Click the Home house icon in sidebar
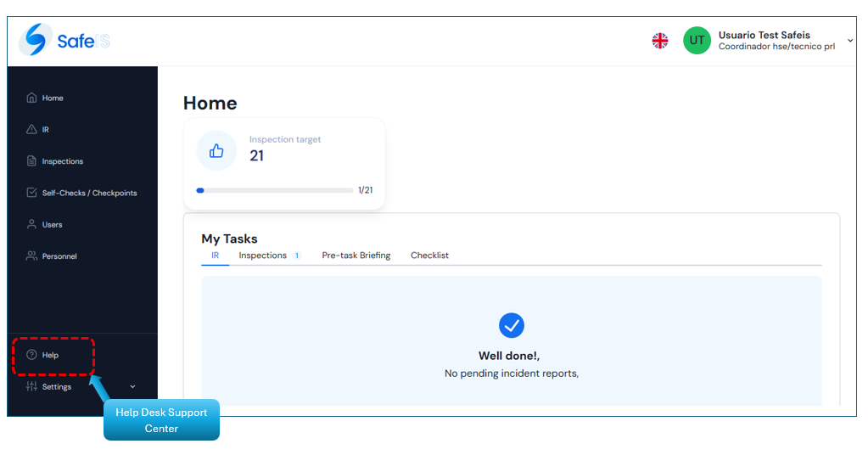 [31, 98]
